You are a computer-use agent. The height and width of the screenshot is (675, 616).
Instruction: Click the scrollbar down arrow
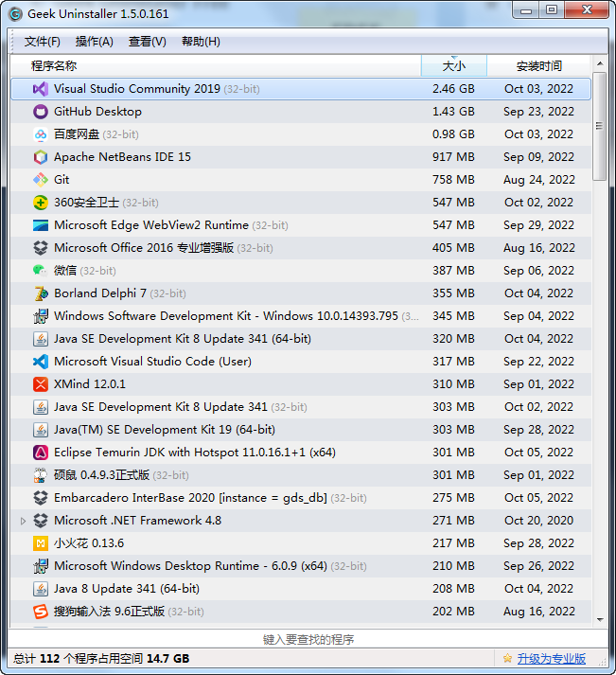point(600,620)
